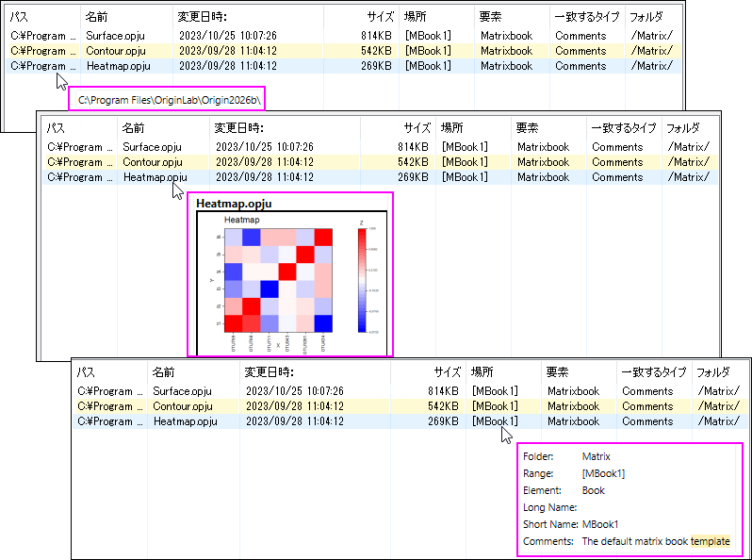Image resolution: width=752 pixels, height=560 pixels.
Task: Sort by 名前 header in bottom panel
Action: coord(163,372)
